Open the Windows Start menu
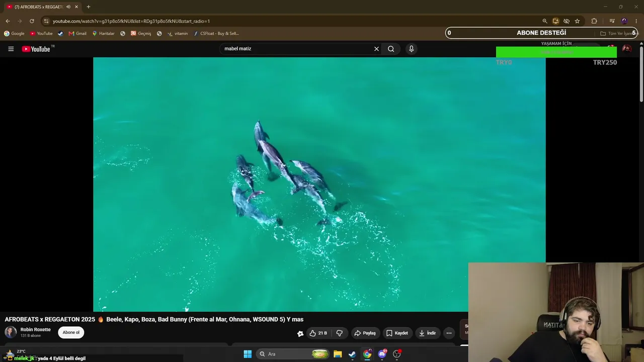 248,354
